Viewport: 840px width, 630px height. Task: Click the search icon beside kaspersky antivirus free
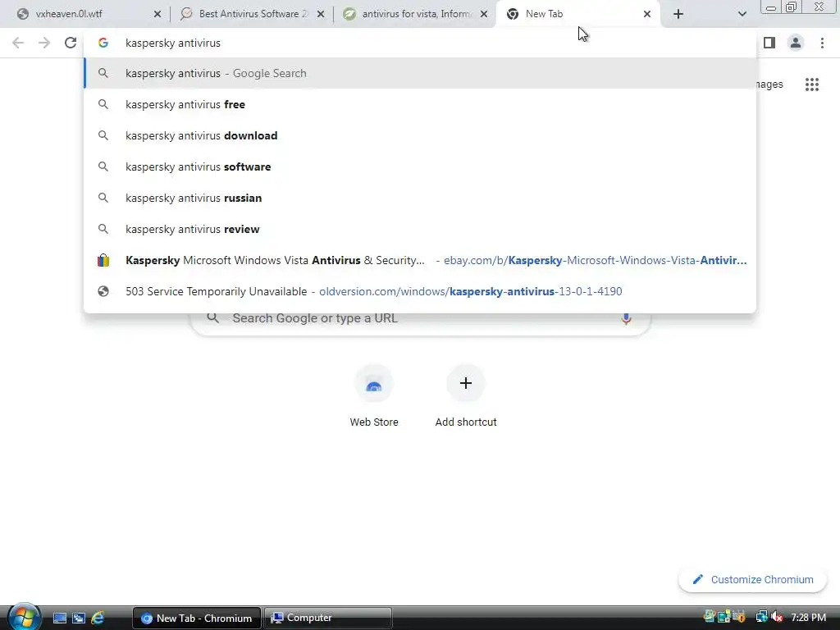pos(103,104)
